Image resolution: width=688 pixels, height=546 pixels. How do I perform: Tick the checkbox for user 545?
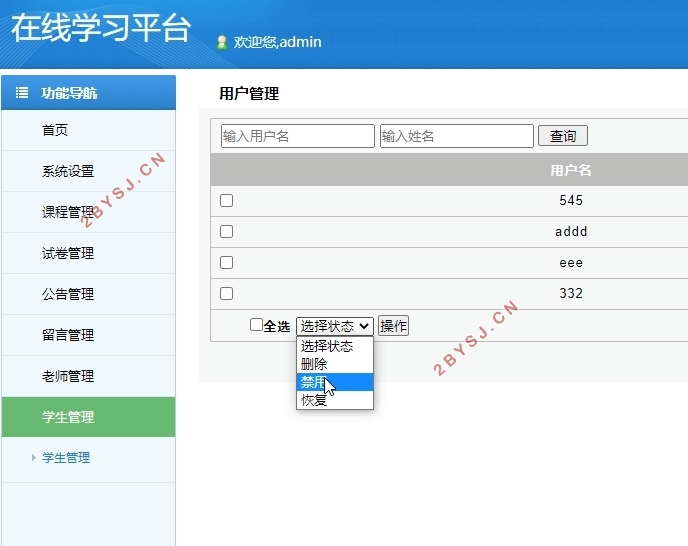pos(226,201)
